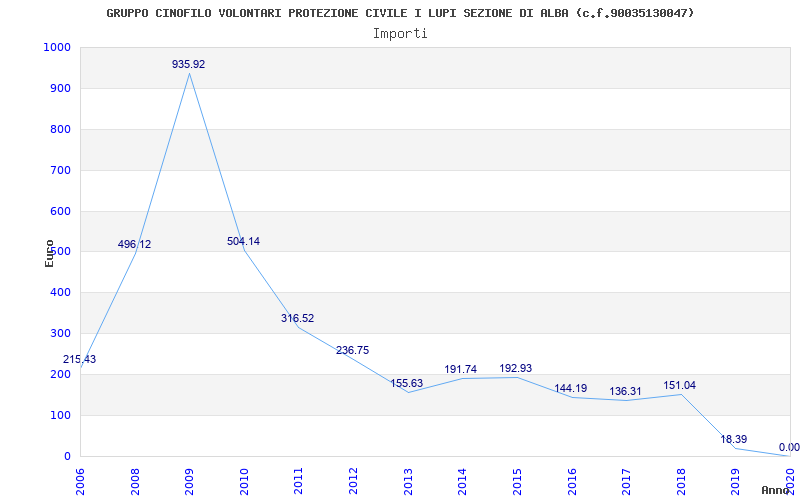Click the chart subtitle Importi
800x500 pixels.
tap(400, 34)
